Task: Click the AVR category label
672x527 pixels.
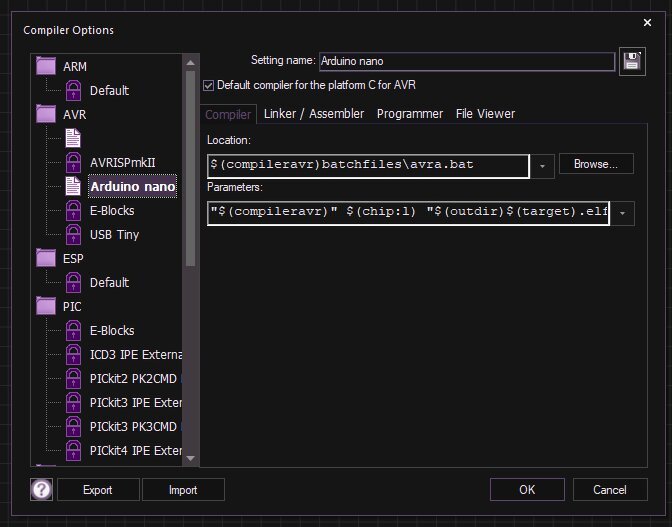Action: coord(75,114)
